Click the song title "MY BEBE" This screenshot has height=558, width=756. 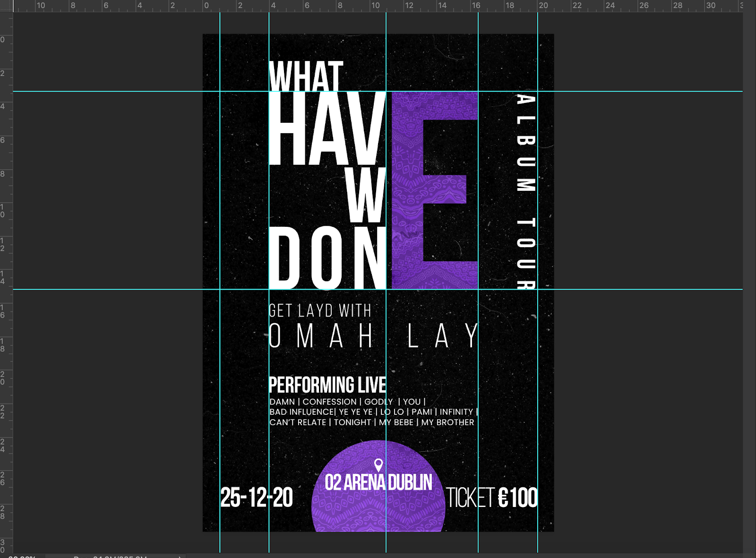coord(396,422)
